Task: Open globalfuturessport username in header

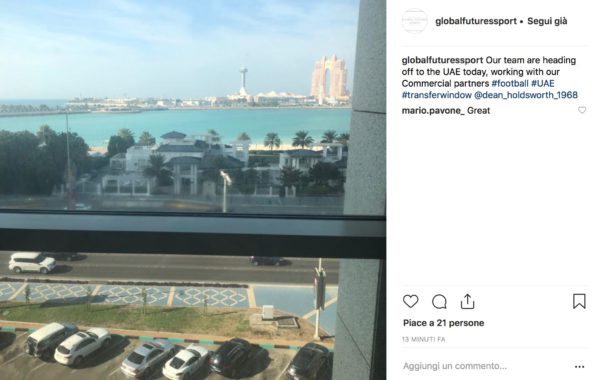Action: tap(476, 21)
